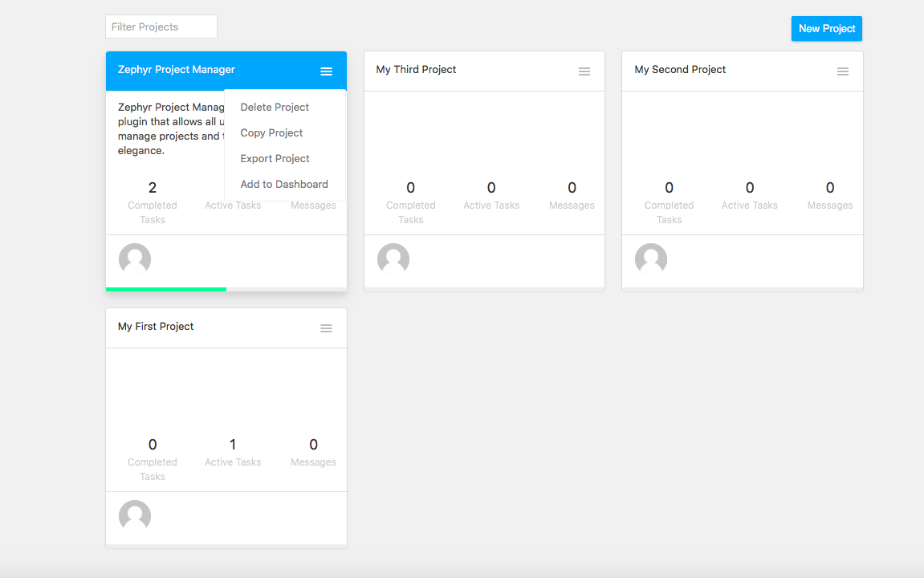The height and width of the screenshot is (578, 924).
Task: Open the My First Project options menu
Action: (x=326, y=328)
